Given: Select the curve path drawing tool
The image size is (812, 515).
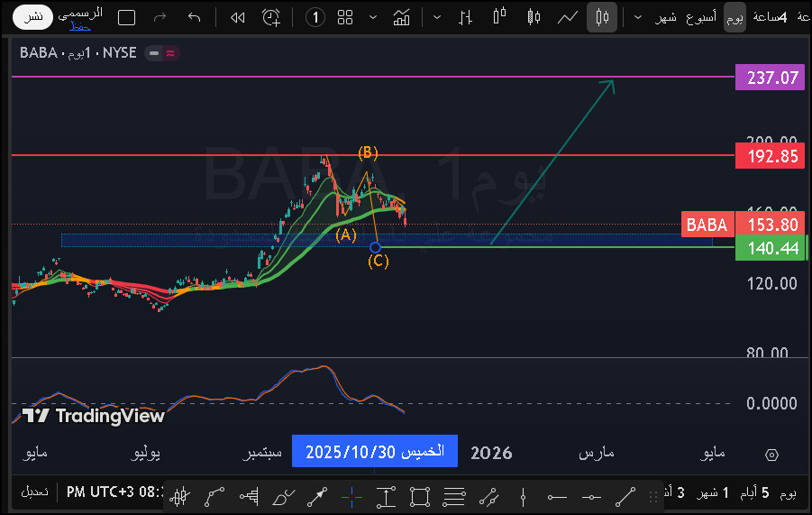Looking at the screenshot, I should coord(214,497).
